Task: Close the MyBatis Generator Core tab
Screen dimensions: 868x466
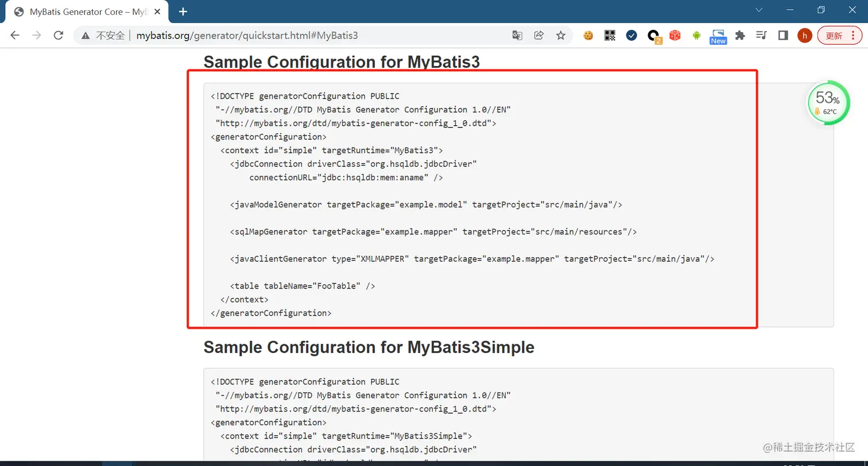Action: pyautogui.click(x=157, y=11)
